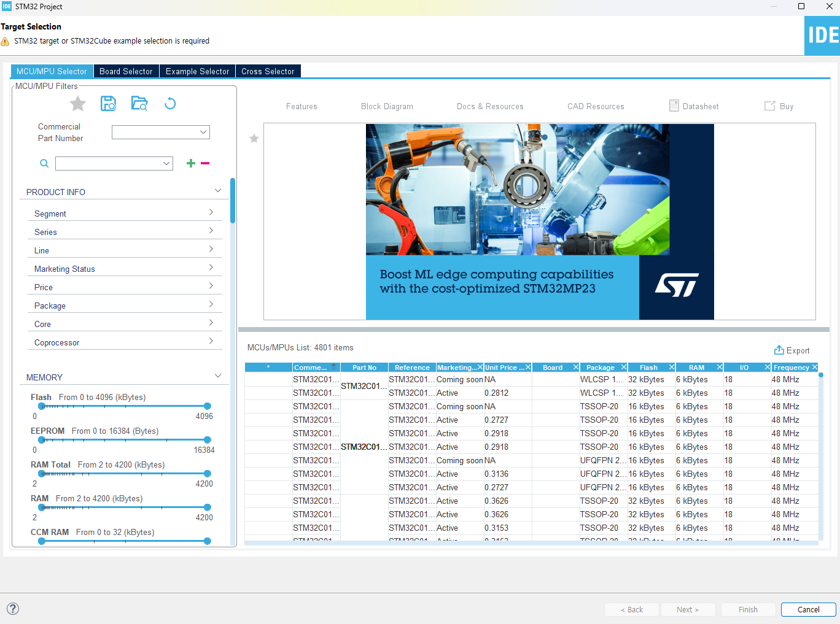Switch to the Example Selector tab

click(197, 71)
